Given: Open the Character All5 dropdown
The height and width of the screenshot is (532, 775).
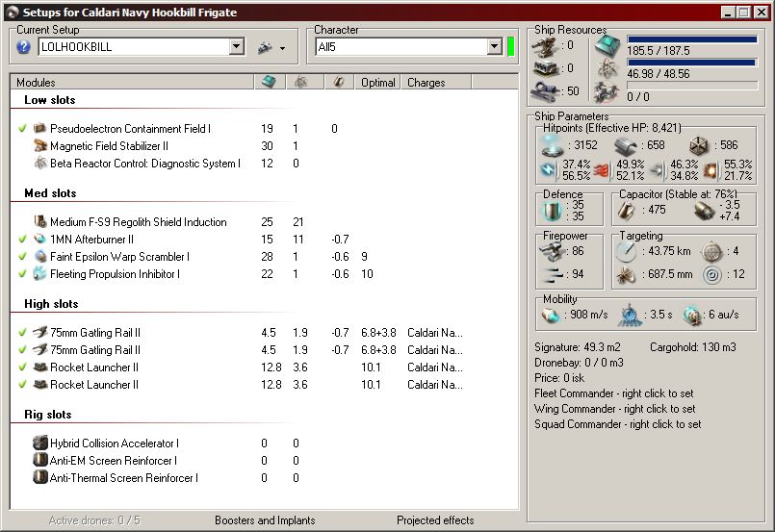Looking at the screenshot, I should 494,47.
